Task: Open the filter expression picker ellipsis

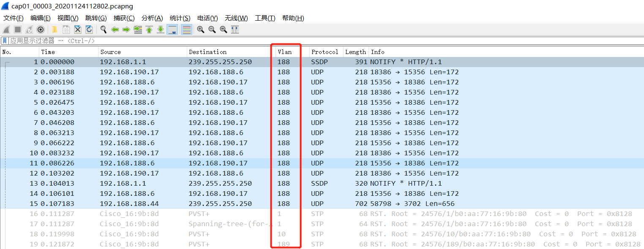Action: [x=61, y=41]
